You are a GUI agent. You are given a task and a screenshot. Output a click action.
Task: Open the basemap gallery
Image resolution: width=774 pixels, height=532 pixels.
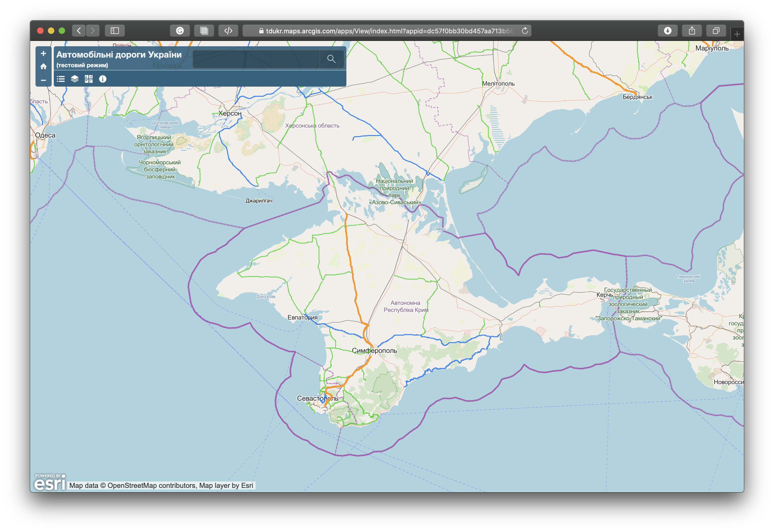click(89, 79)
